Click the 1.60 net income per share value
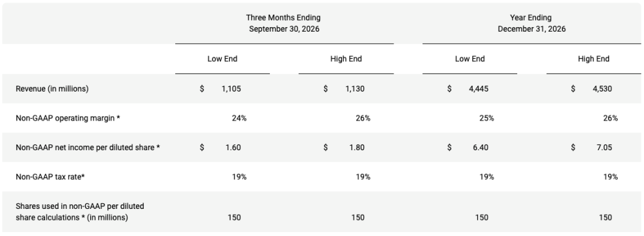Image resolution: width=644 pixels, height=236 pixels. pos(233,147)
